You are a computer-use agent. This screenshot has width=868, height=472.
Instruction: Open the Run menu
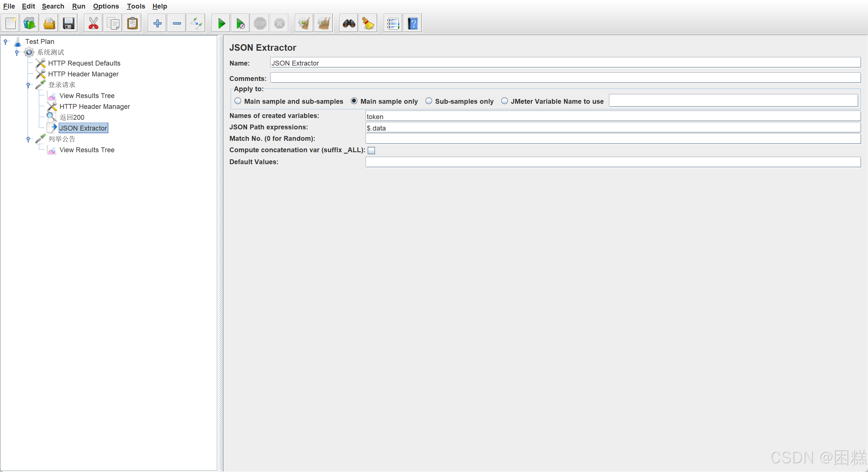click(x=79, y=6)
